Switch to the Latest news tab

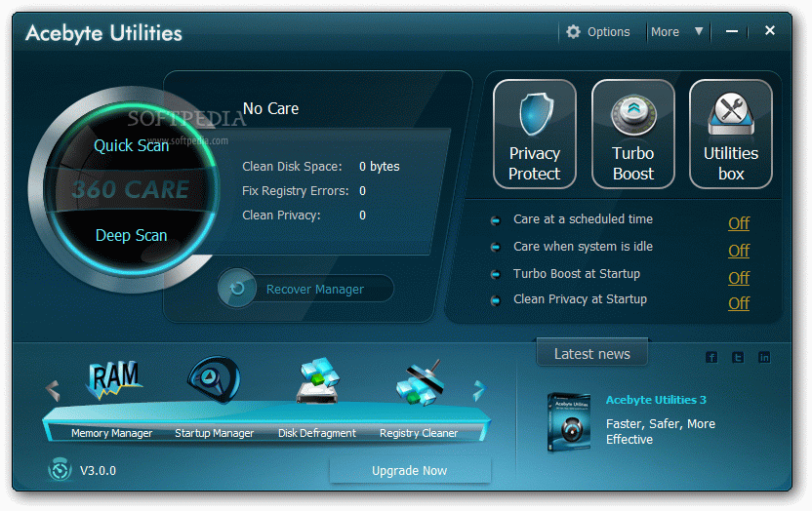click(591, 353)
